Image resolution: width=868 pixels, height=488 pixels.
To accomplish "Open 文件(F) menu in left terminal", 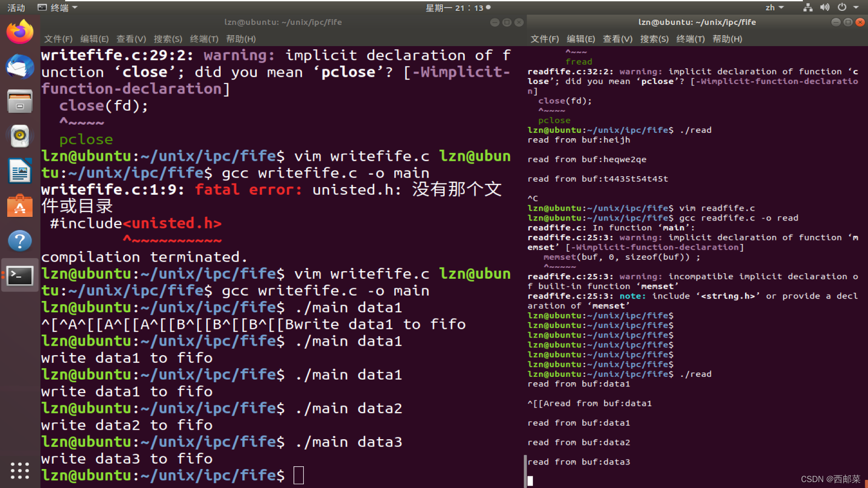I will pyautogui.click(x=58, y=39).
